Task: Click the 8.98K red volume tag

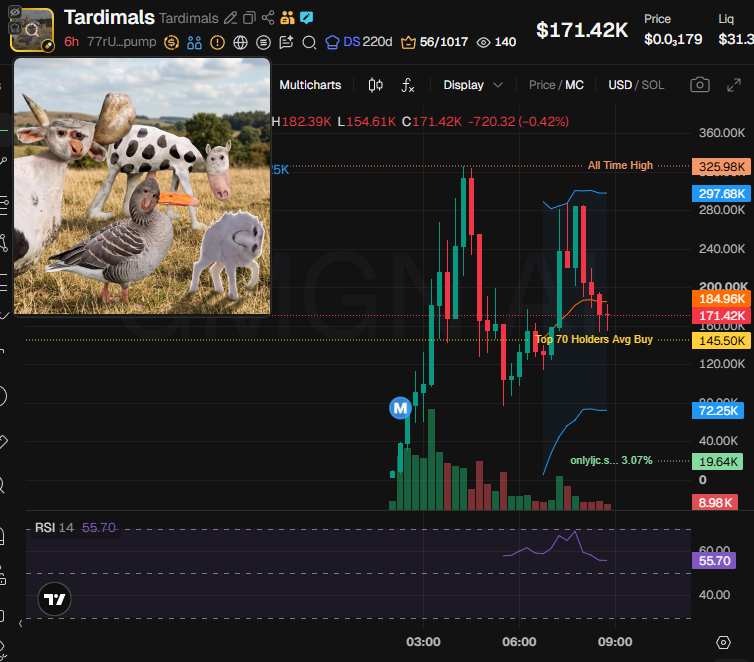Action: coord(715,502)
